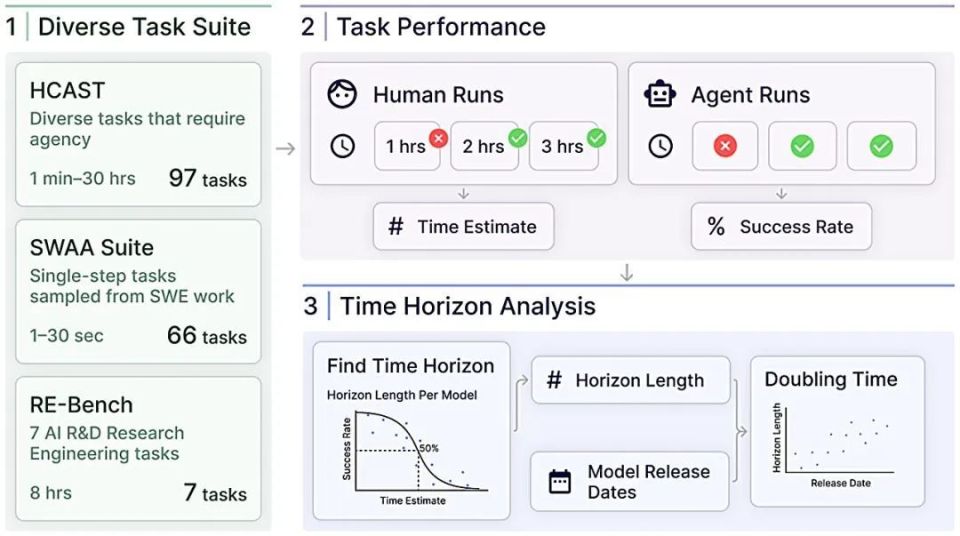The image size is (960, 536).
Task: Click the Diverse Task Suite heading
Action: coord(144,27)
